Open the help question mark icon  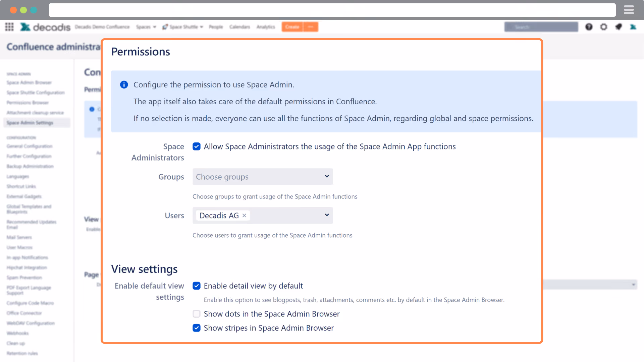589,27
